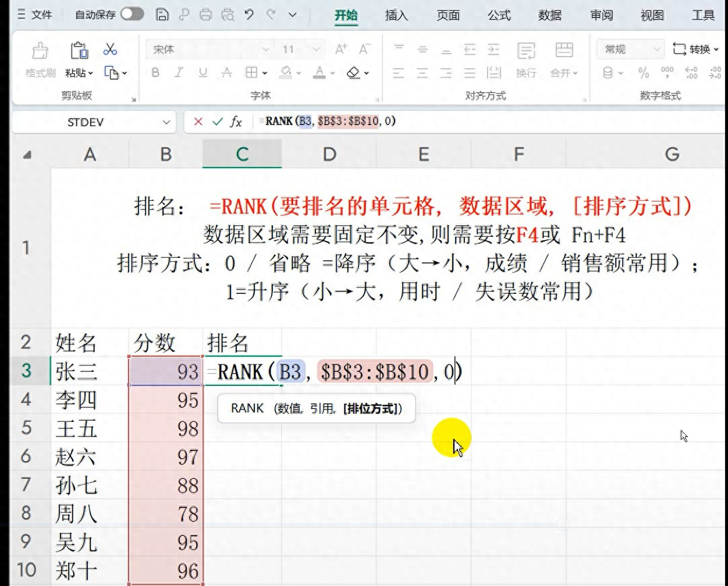This screenshot has width=728, height=586.
Task: Toggle underline formatting
Action: (x=203, y=73)
